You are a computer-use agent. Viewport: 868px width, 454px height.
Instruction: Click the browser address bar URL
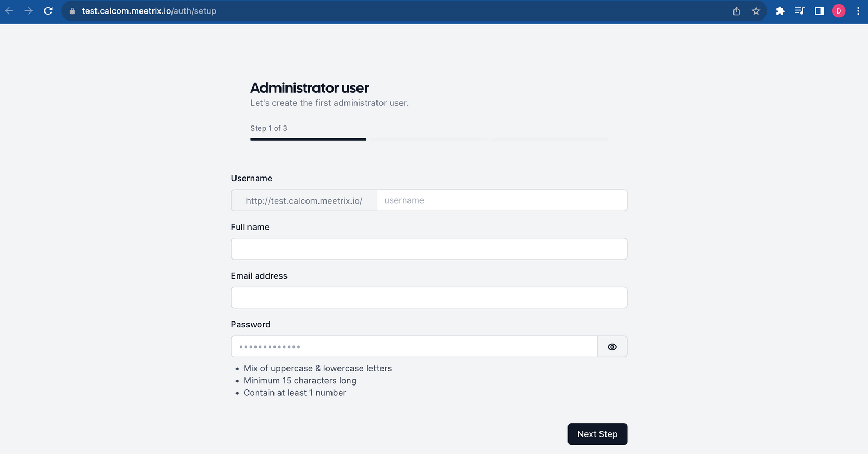tap(149, 11)
